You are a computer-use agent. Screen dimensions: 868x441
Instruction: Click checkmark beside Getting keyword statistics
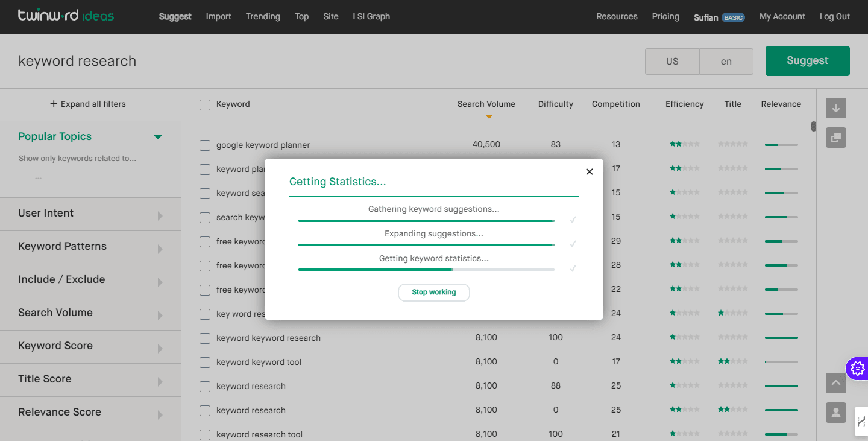click(x=573, y=268)
